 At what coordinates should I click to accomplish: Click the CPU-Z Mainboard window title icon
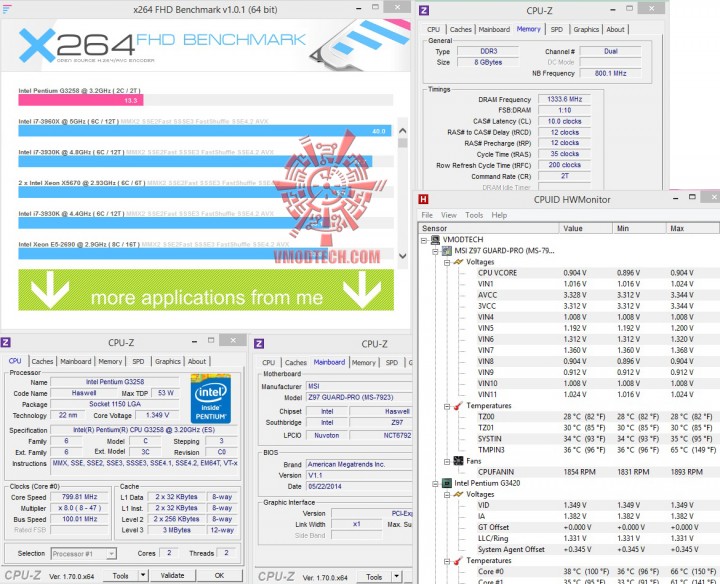pyautogui.click(x=259, y=343)
